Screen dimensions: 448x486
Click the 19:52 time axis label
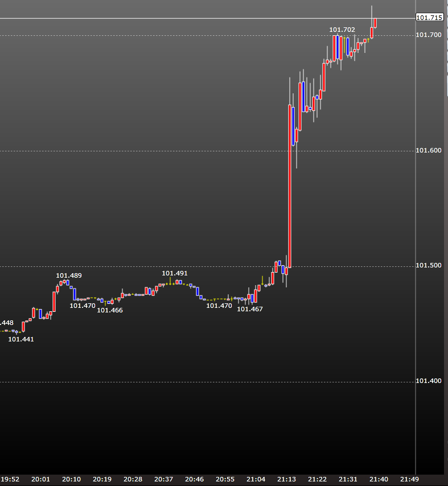pos(10,479)
